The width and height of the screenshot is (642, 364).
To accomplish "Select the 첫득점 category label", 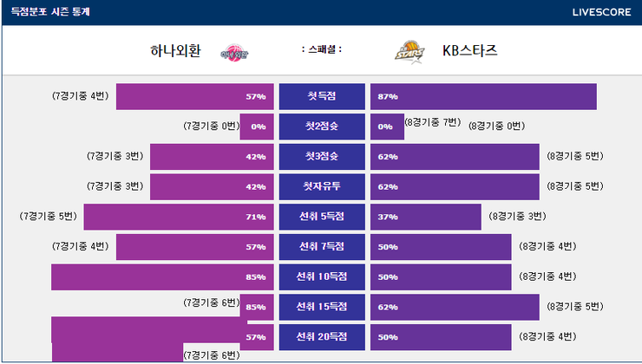I will pos(321,96).
